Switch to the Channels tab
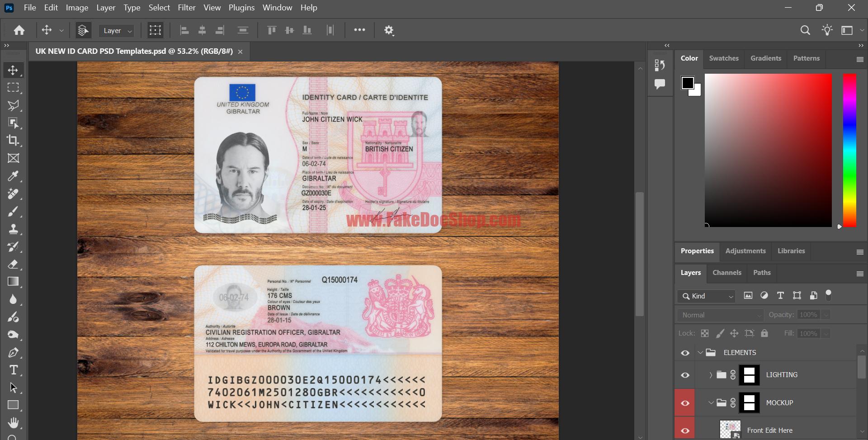This screenshot has width=868, height=440. pyautogui.click(x=726, y=273)
